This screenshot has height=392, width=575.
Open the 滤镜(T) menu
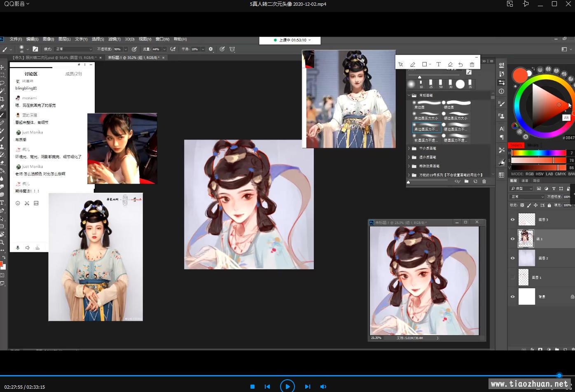point(114,39)
